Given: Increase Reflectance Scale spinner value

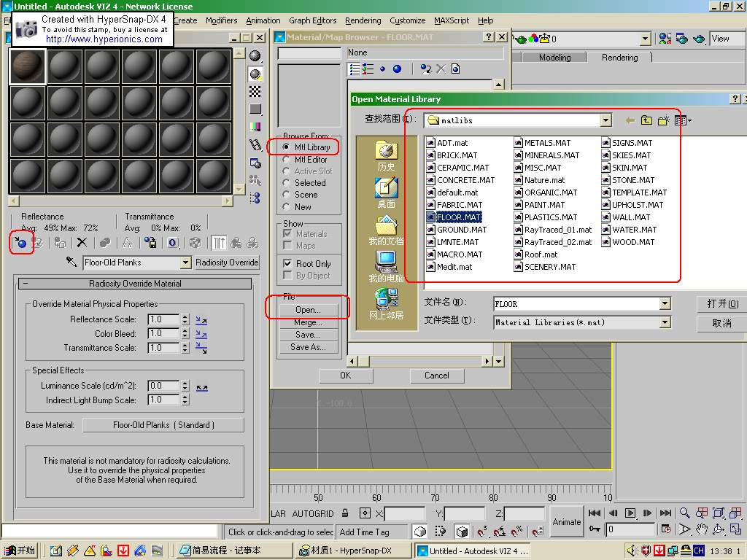Looking at the screenshot, I should [185, 316].
